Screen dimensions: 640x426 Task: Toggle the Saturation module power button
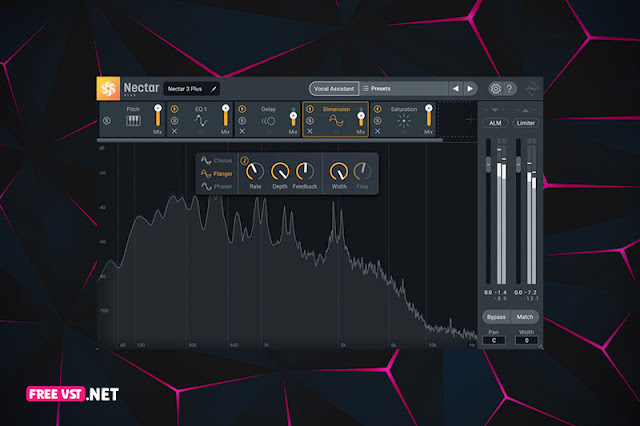point(378,109)
